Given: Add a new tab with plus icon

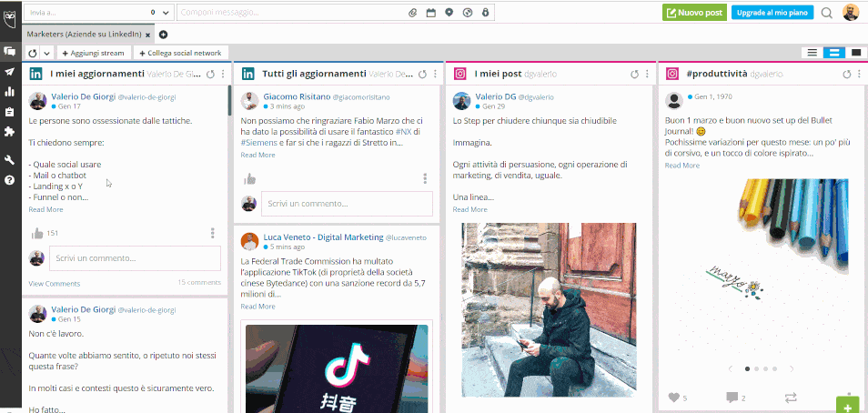Looking at the screenshot, I should pyautogui.click(x=163, y=35).
